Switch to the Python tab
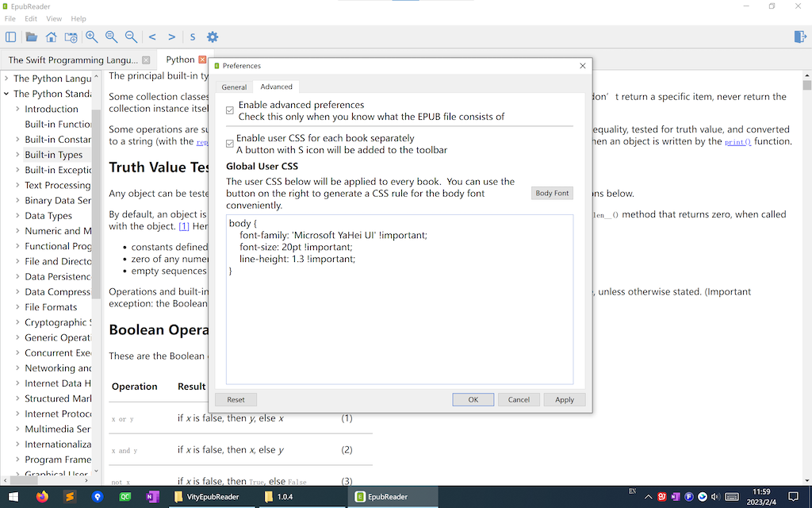 pyautogui.click(x=181, y=59)
